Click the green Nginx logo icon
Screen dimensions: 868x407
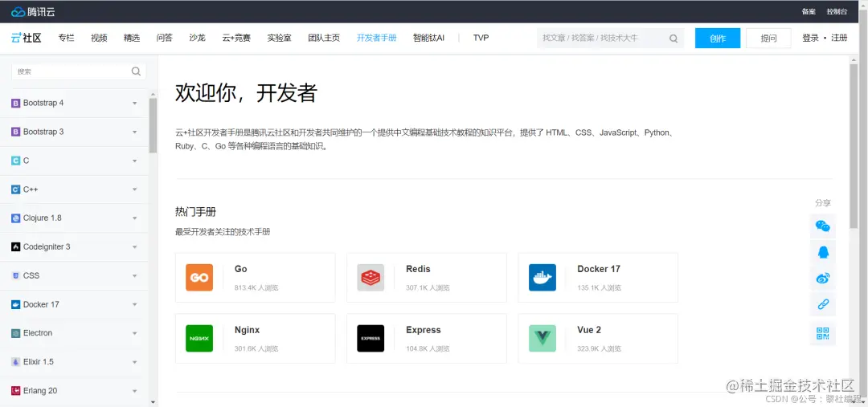coord(199,339)
